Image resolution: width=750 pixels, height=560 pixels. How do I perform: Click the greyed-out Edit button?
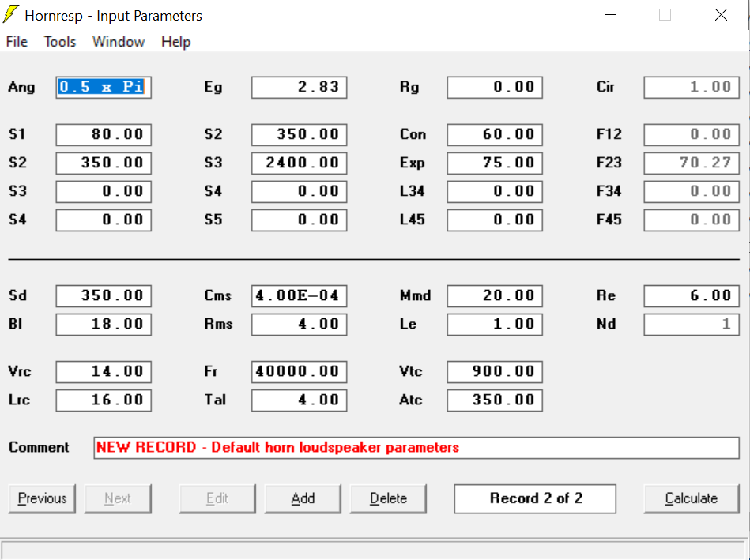click(x=217, y=499)
